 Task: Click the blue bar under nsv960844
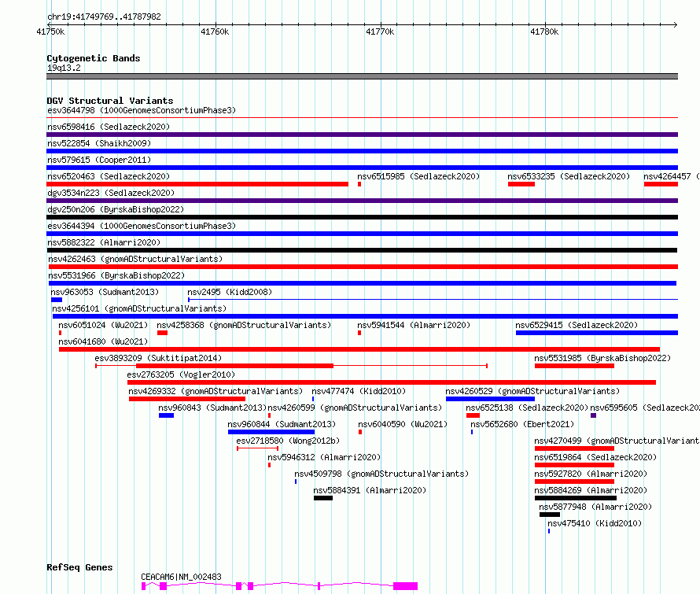[271, 432]
